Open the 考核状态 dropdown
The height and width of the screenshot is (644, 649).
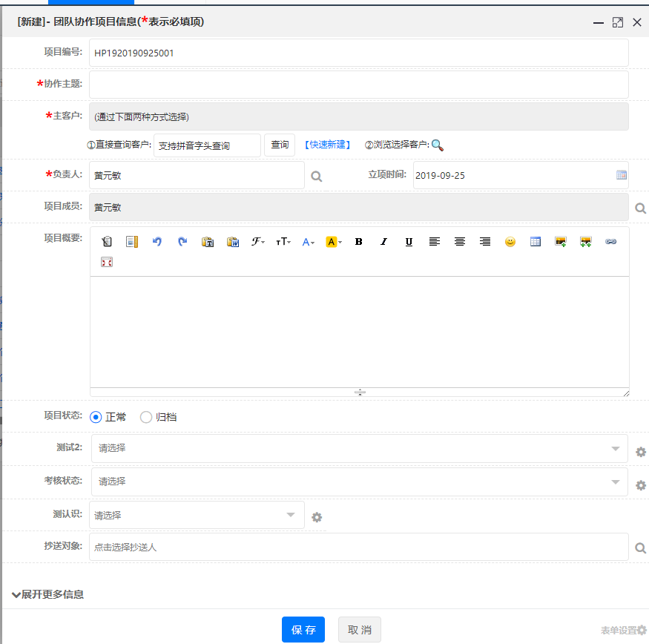point(359,482)
